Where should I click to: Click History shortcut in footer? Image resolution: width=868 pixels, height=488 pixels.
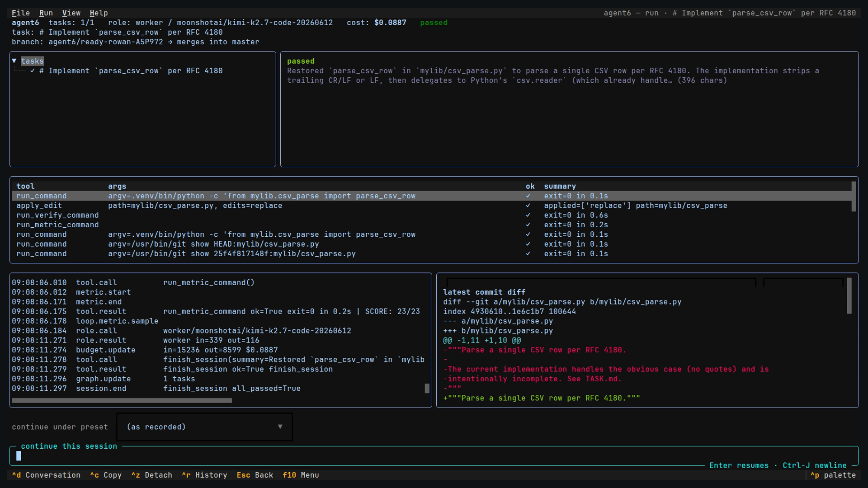(x=204, y=475)
